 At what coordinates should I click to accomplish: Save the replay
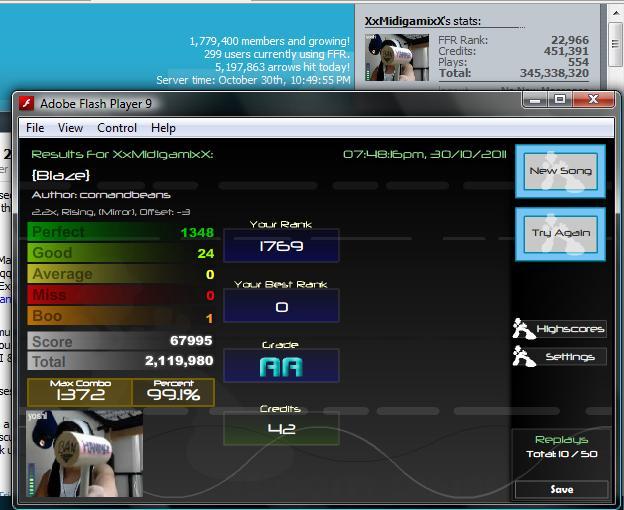tap(562, 489)
